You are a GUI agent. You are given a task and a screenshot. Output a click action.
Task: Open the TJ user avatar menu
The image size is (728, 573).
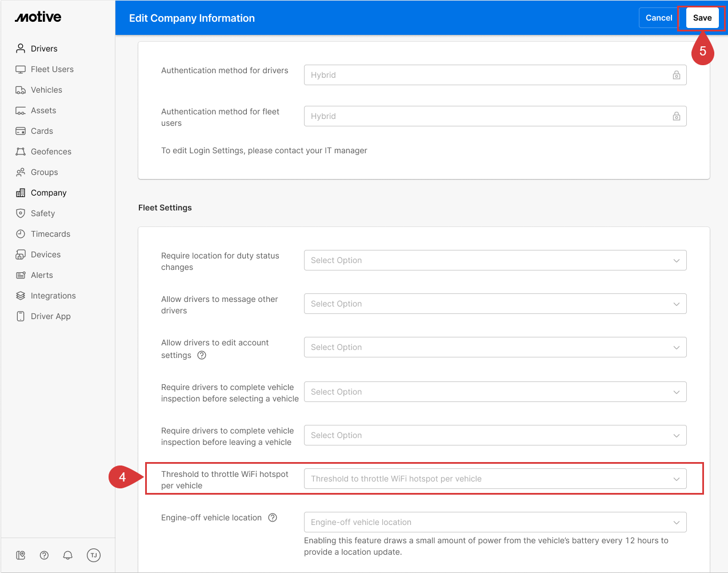pos(94,555)
